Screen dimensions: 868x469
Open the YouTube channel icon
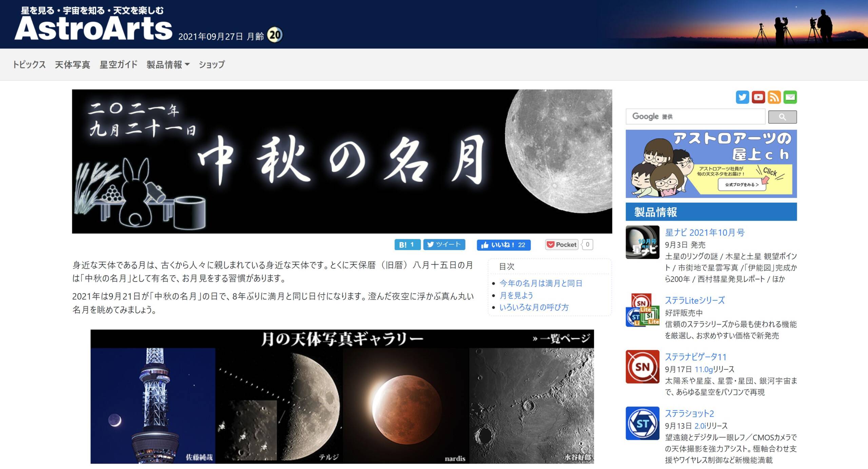point(758,97)
